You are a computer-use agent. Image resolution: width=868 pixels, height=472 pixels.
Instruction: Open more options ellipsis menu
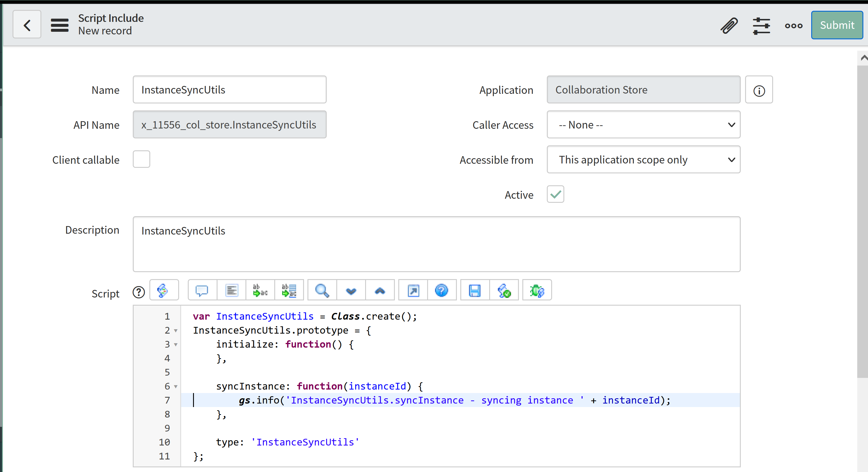pos(793,26)
